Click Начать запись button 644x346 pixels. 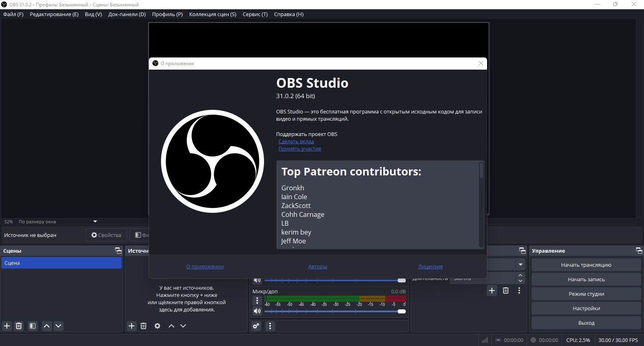586,279
